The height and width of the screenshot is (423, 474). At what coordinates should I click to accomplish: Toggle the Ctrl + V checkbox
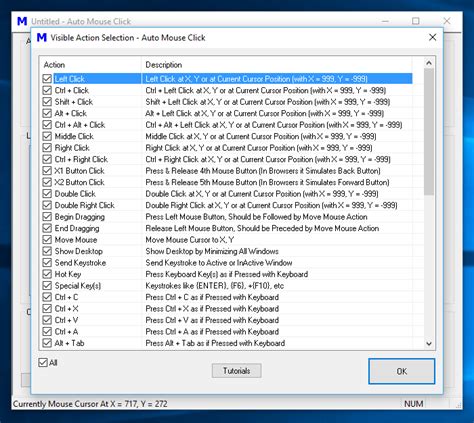coord(47,320)
